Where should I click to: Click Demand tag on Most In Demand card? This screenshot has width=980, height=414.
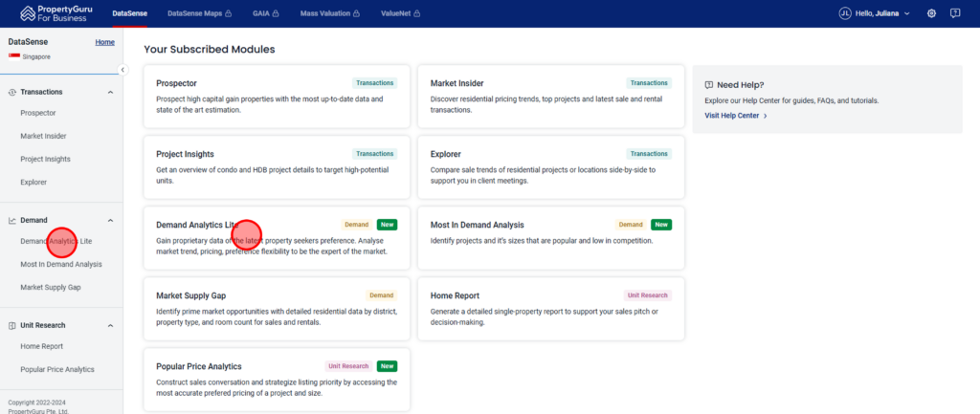click(631, 225)
